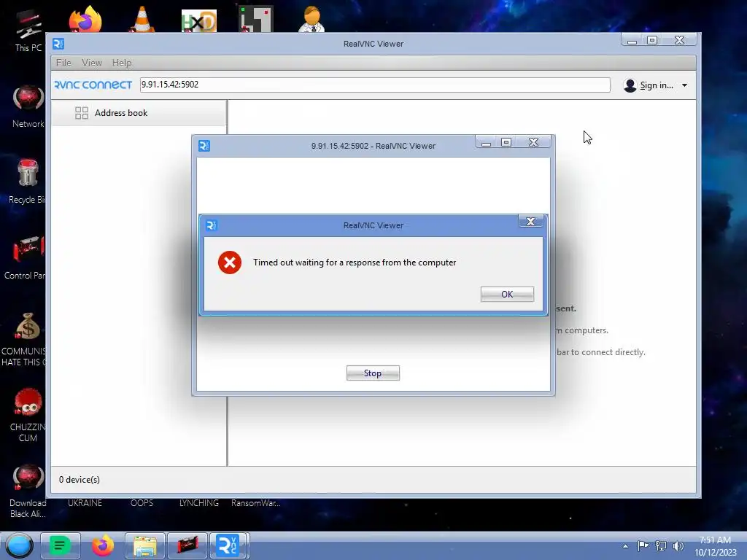Click OK in the timeout error dialog
The image size is (747, 560).
[x=507, y=295]
